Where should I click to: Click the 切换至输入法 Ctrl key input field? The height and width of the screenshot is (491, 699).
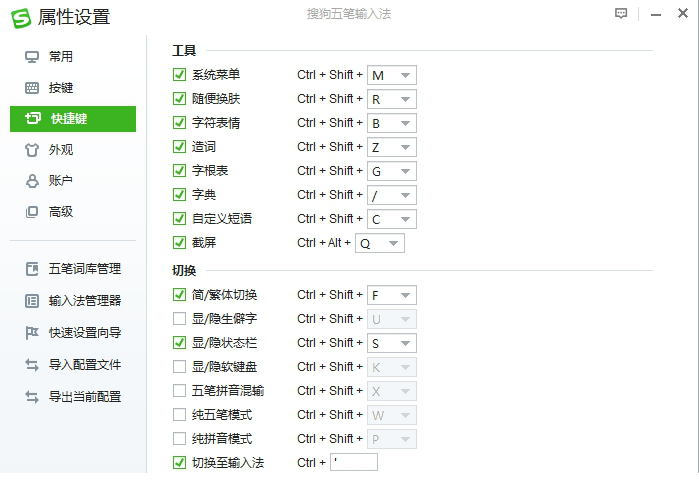(354, 462)
